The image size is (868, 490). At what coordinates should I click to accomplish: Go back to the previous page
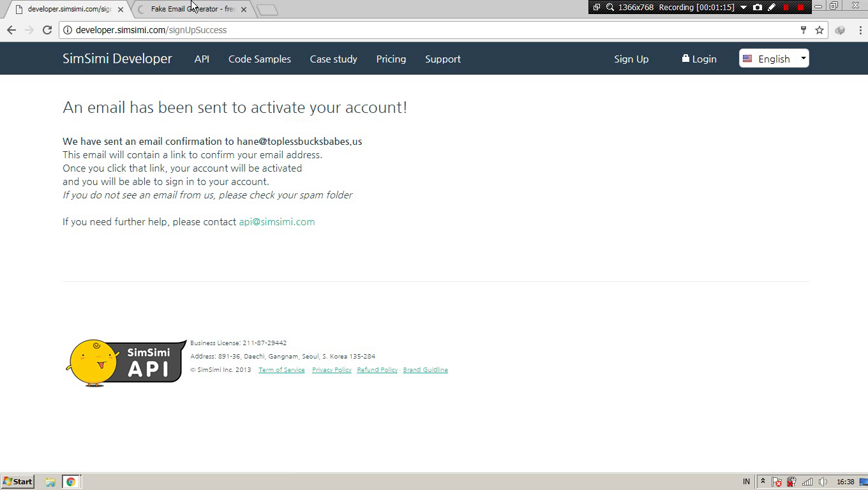11,30
